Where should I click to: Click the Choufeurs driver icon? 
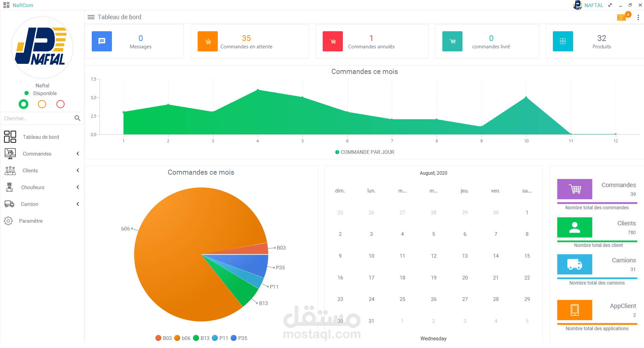[x=9, y=187]
